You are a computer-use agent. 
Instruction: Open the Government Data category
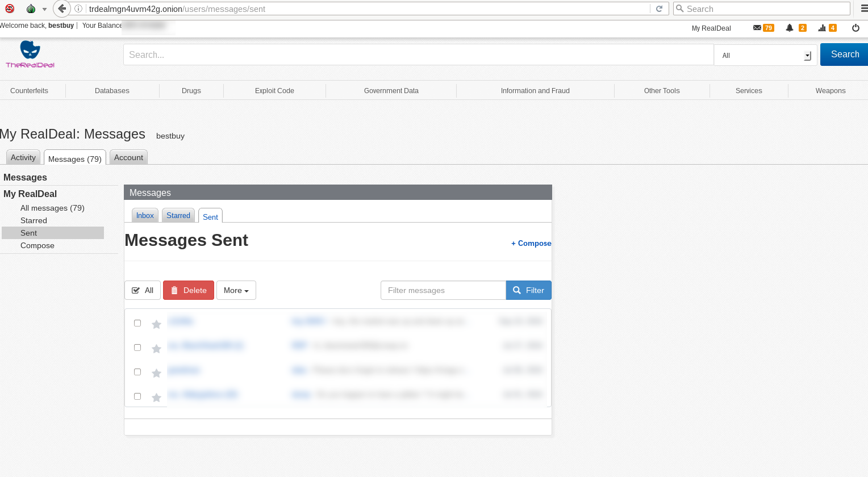(x=391, y=91)
